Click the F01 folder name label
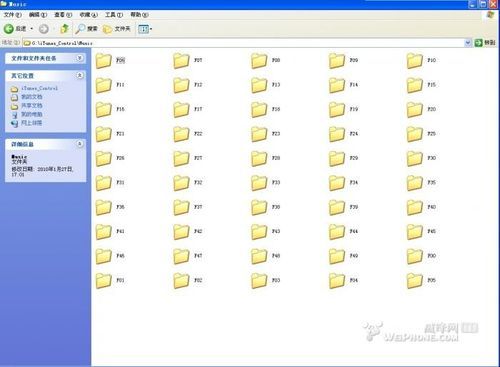 click(x=120, y=280)
